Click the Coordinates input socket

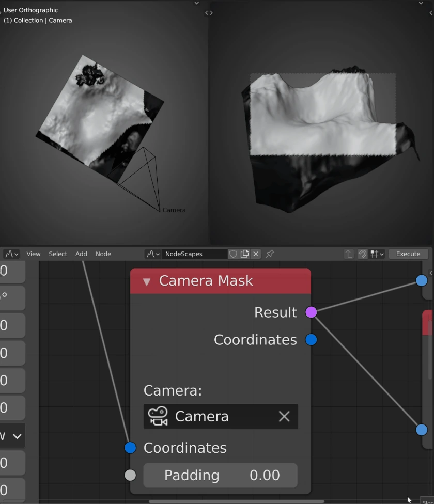130,448
